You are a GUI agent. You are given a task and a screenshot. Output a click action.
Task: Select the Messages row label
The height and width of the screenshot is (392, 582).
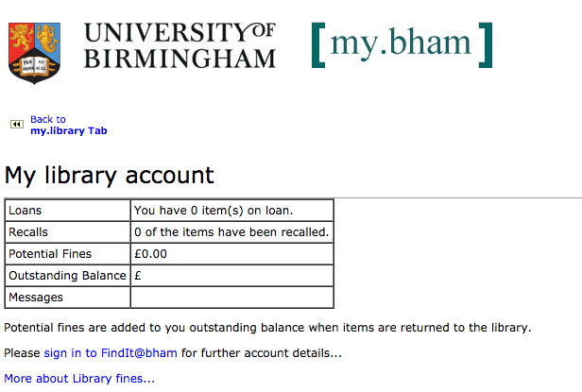68,298
